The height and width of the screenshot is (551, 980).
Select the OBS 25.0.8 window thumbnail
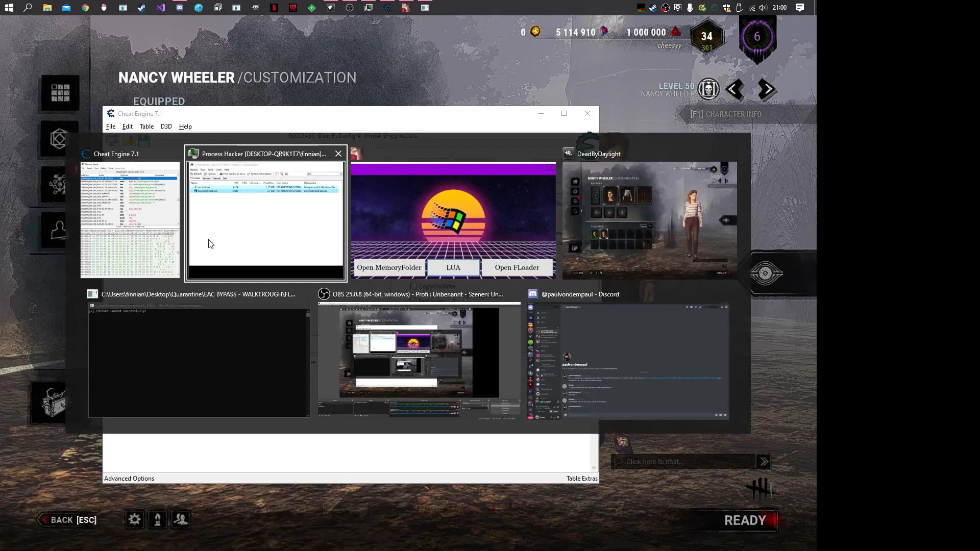(x=419, y=360)
